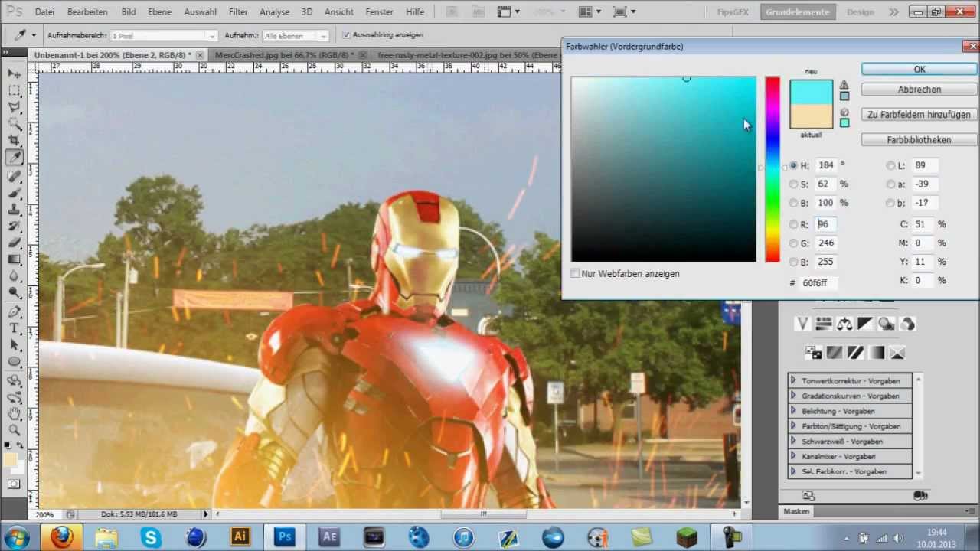Select the Move tool
Image resolution: width=980 pixels, height=551 pixels.
coord(14,73)
